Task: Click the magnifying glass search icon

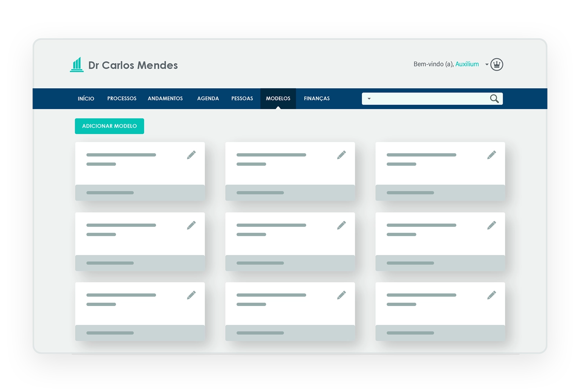Action: click(494, 99)
